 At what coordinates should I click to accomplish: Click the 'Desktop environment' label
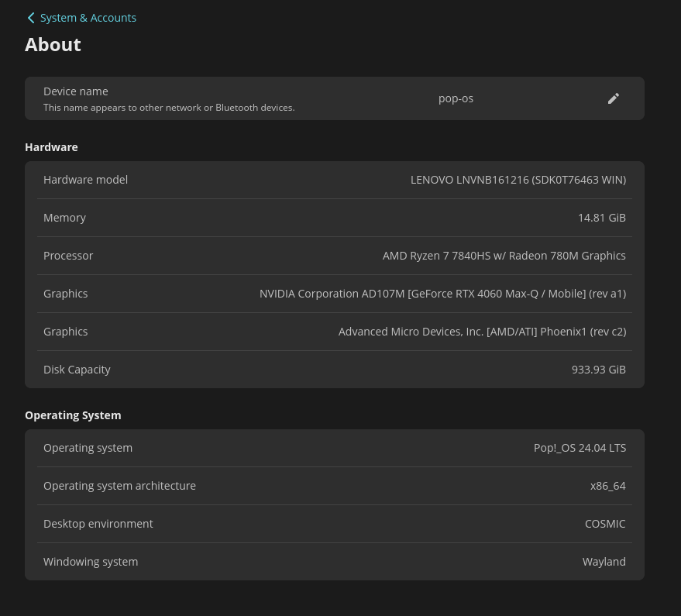pyautogui.click(x=98, y=524)
